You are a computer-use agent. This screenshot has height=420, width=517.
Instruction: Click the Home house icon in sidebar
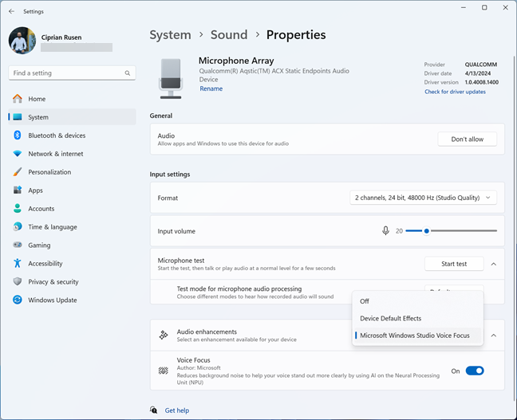[17, 99]
